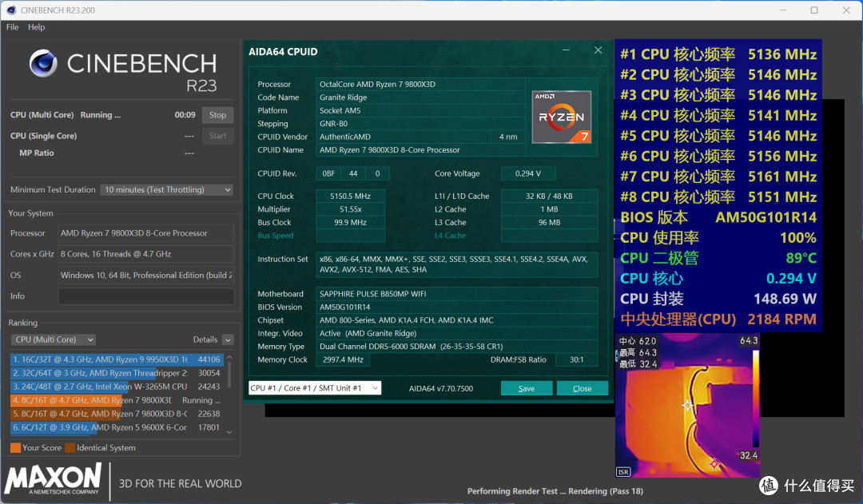
Task: Select the Running Ryzen 7 9800X3D entry
Action: (x=117, y=400)
